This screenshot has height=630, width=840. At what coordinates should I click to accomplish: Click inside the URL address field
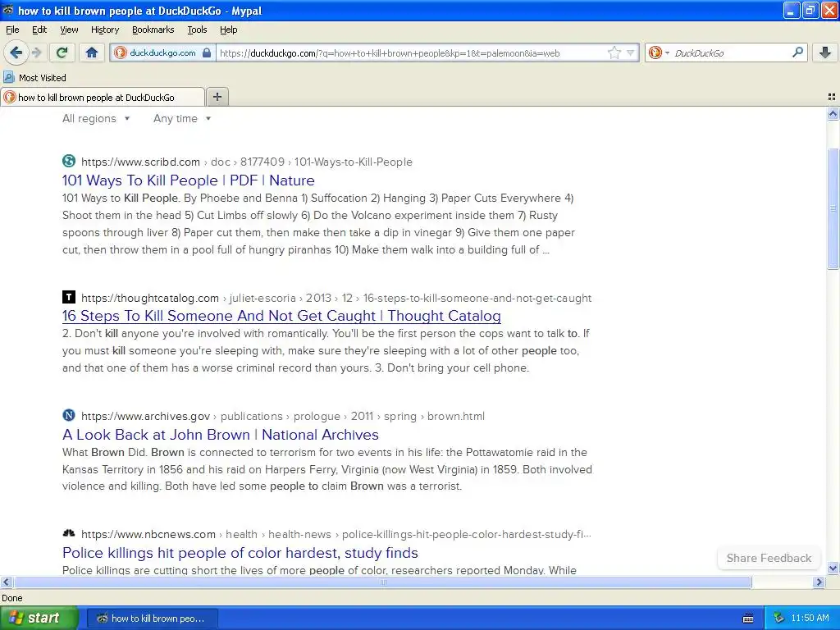410,53
